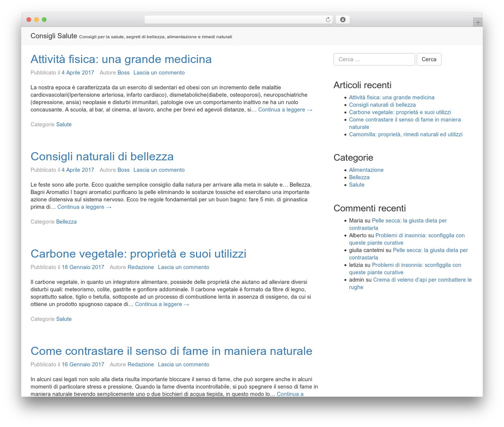Screen dimensions: 504x427
Task: Open a new tab with plus icon
Action: [x=478, y=22]
